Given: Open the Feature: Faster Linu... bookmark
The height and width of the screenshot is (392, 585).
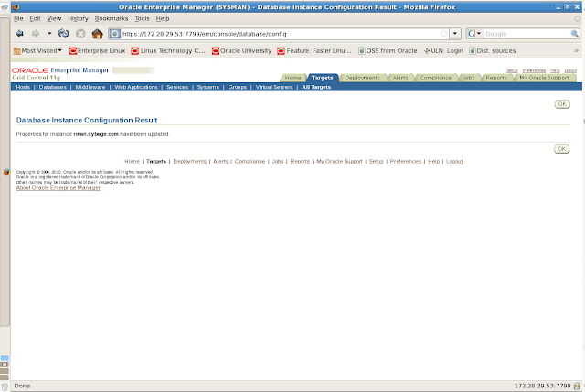Looking at the screenshot, I should (x=314, y=51).
